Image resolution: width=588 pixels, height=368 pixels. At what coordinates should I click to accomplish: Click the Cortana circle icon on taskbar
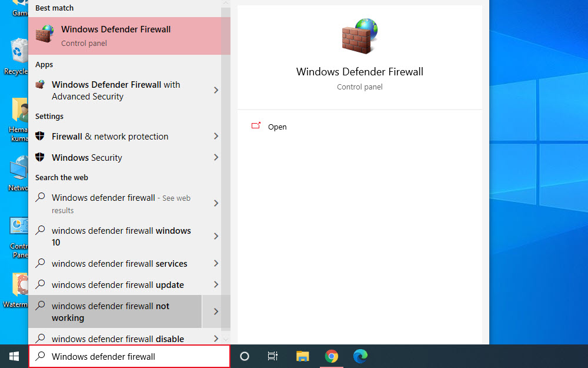(x=244, y=356)
